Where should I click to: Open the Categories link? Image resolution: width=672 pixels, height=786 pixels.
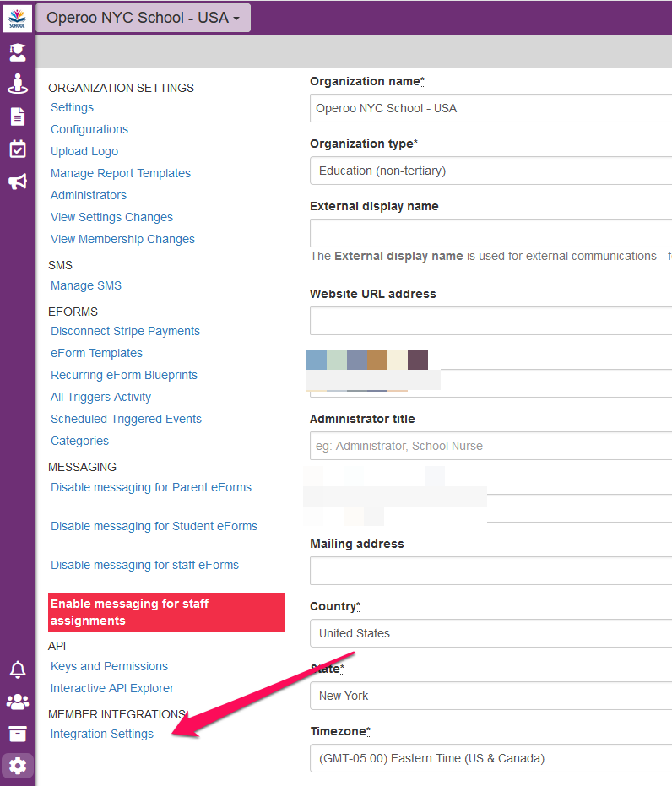[x=79, y=441]
